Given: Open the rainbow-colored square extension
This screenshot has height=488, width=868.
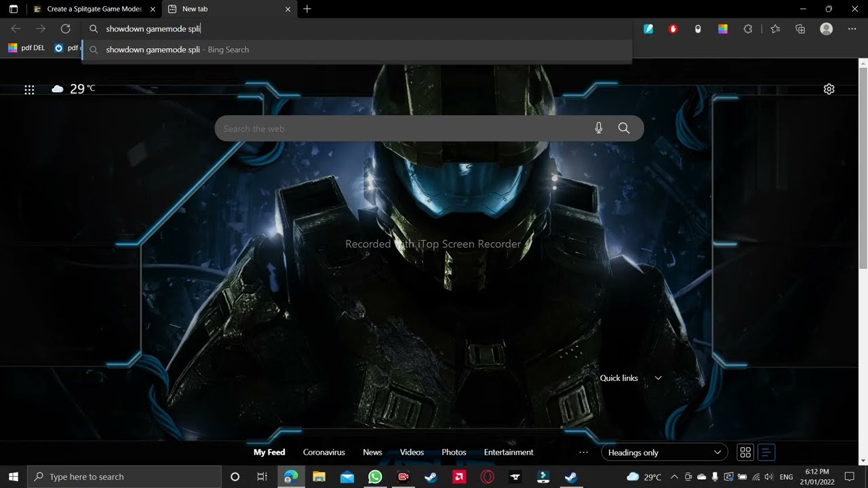Looking at the screenshot, I should click(723, 28).
